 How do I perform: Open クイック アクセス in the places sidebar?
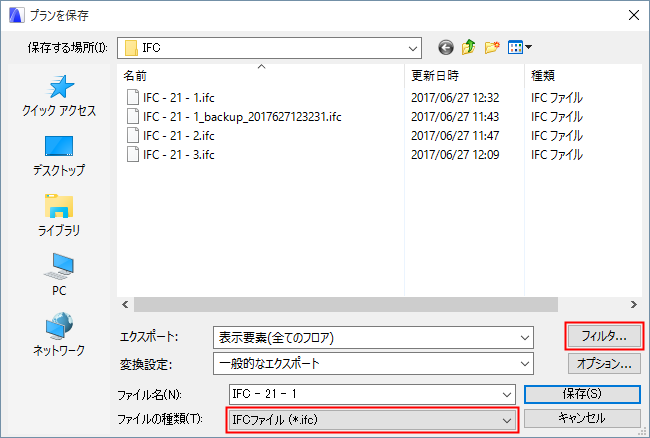coord(59,96)
